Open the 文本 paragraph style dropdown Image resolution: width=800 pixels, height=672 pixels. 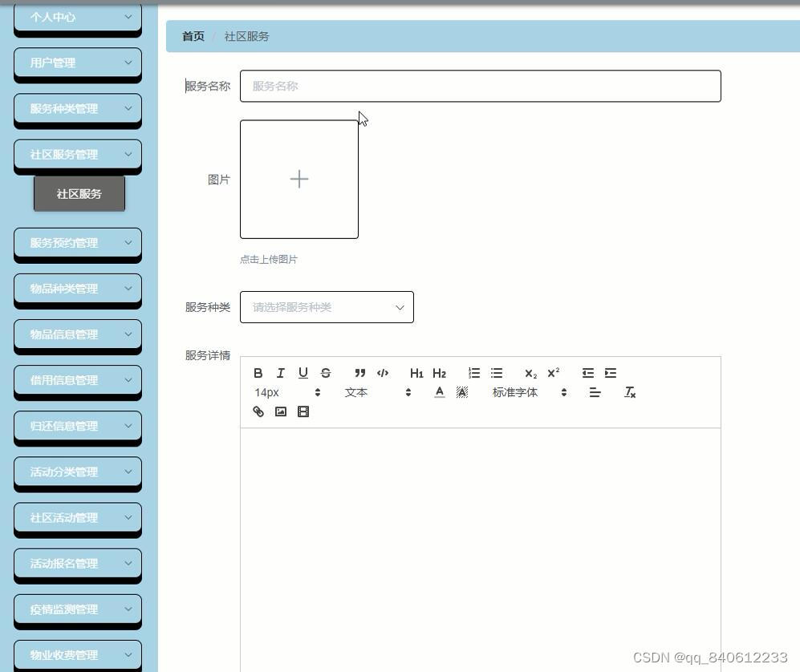[x=378, y=392]
